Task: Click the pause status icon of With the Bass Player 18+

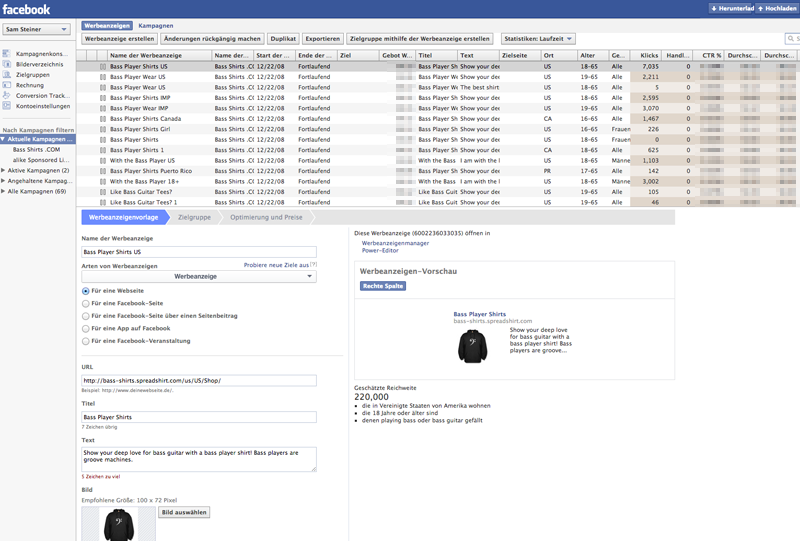Action: (103, 182)
